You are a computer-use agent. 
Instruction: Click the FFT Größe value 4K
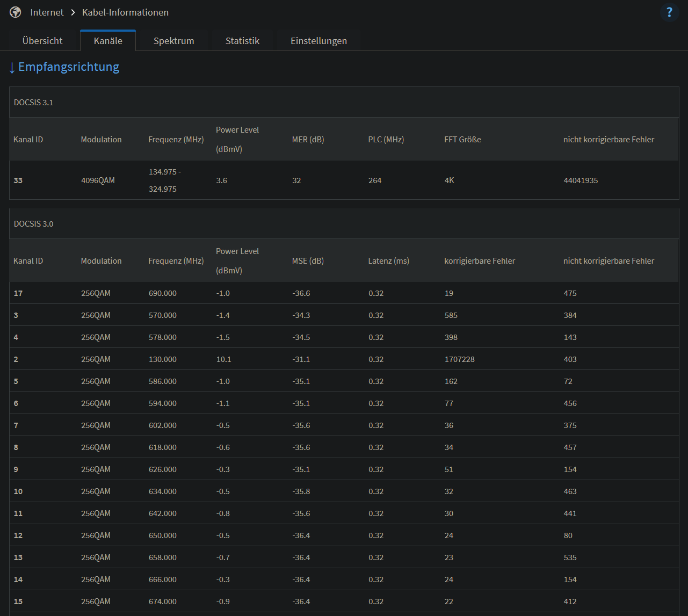coord(449,180)
